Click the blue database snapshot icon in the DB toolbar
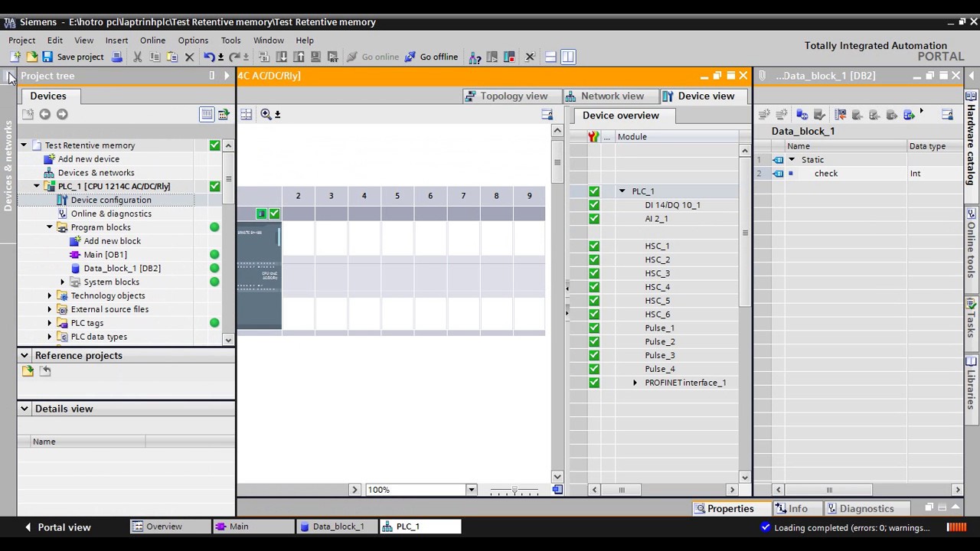The image size is (980, 551). click(802, 114)
